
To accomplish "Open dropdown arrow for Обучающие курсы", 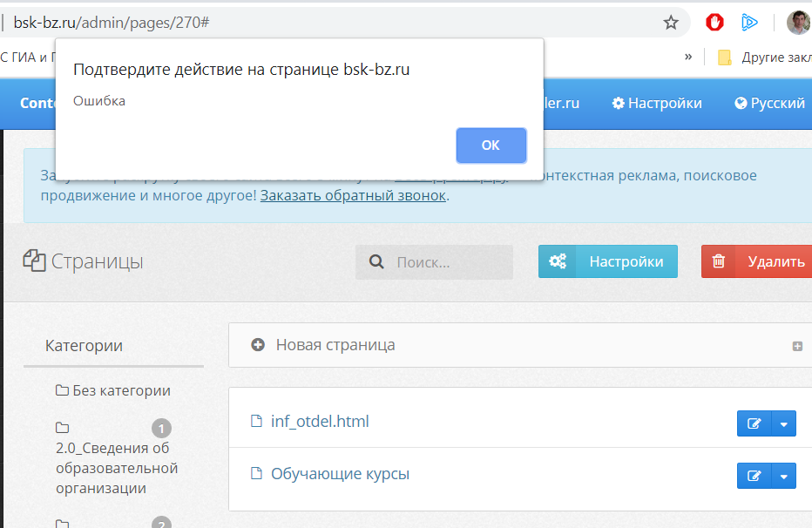I will point(783,477).
